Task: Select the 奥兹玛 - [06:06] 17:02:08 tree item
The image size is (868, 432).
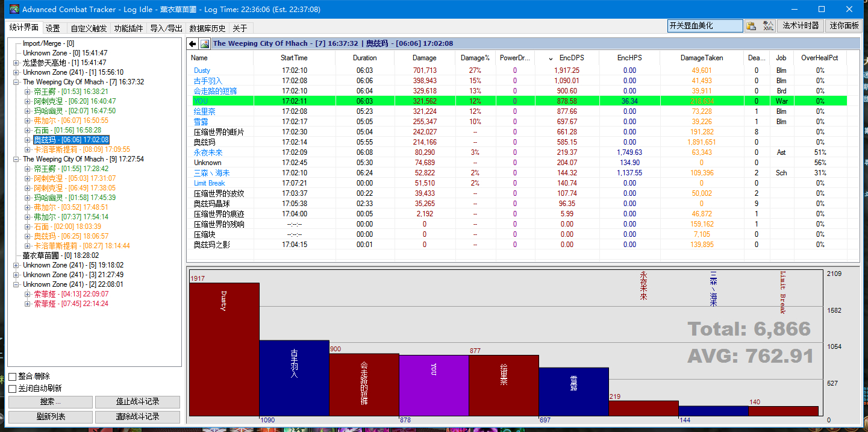Action: click(x=71, y=140)
